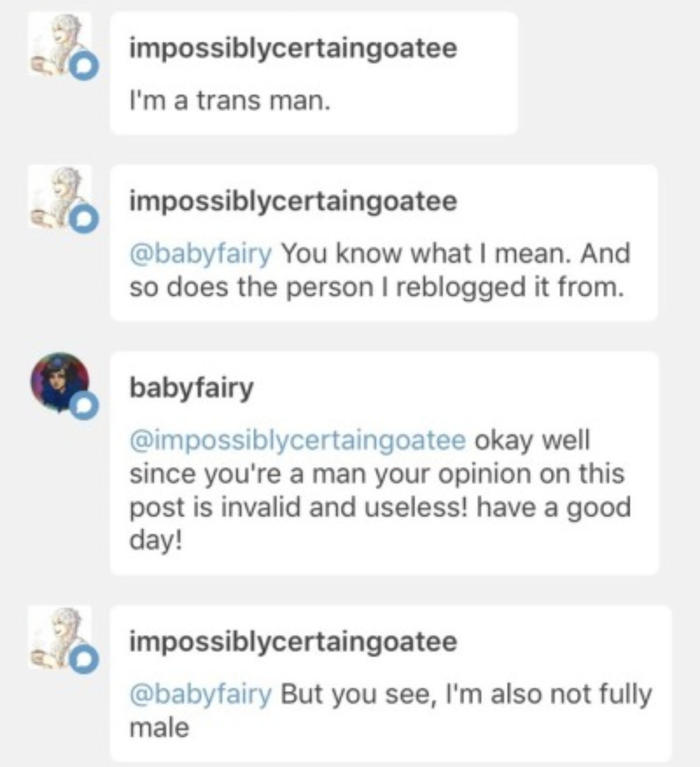Follow @babyfairy mention in second comment
This screenshot has width=700, height=767.
click(x=200, y=254)
